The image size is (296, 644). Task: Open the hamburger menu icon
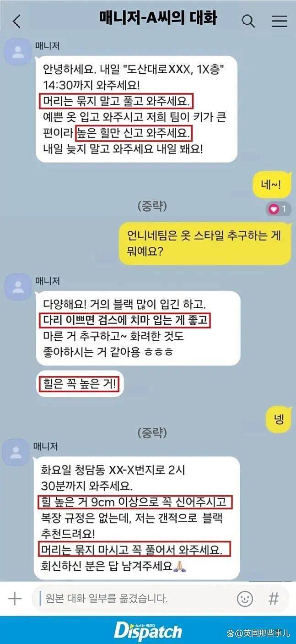[x=279, y=21]
